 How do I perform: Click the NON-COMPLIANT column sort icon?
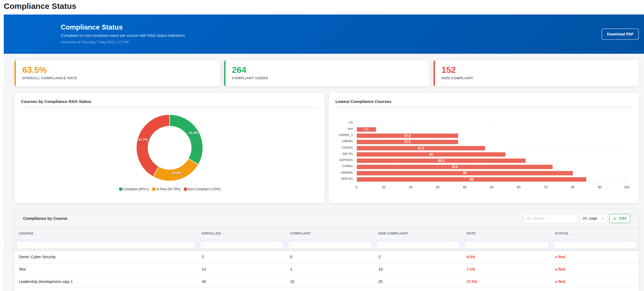tap(410, 234)
